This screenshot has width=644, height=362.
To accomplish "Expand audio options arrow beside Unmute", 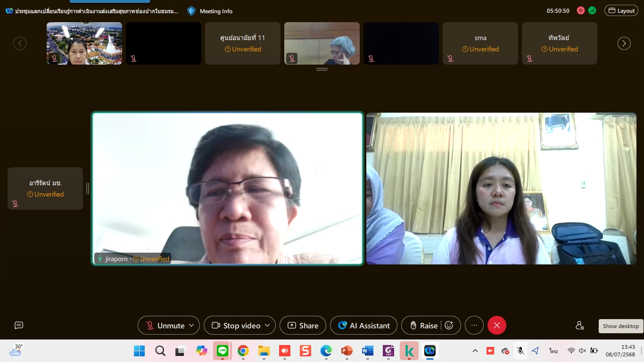I will 191,325.
